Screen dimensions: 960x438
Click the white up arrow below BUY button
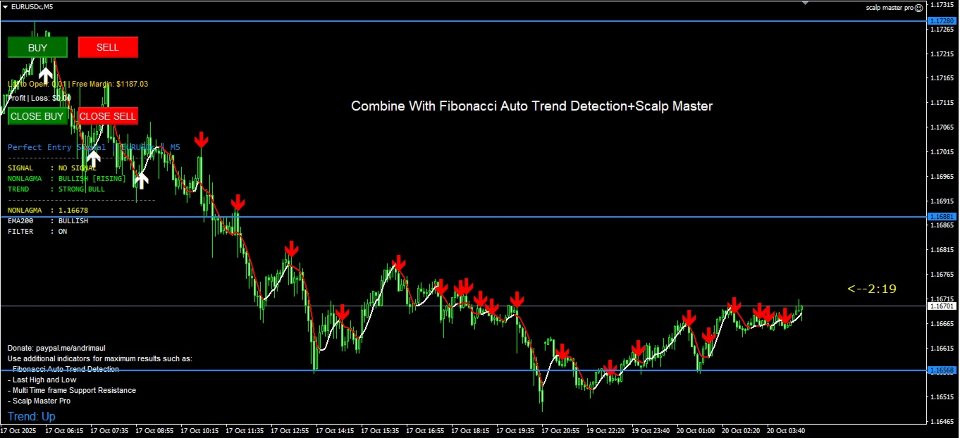click(46, 75)
